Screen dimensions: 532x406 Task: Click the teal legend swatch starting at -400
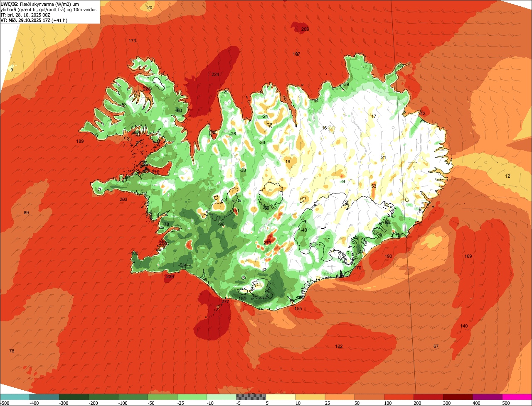[44, 397]
